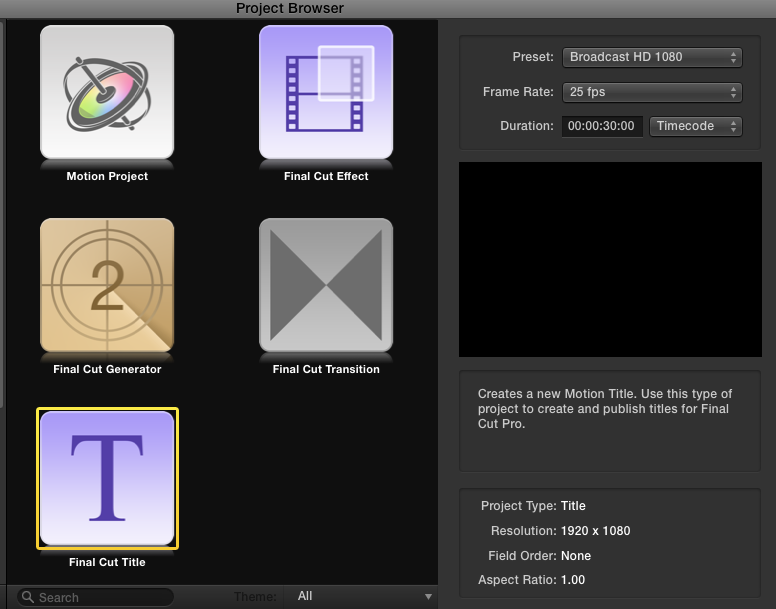Select the Final Cut Generator countdown icon
Image resolution: width=776 pixels, height=609 pixels.
[107, 285]
